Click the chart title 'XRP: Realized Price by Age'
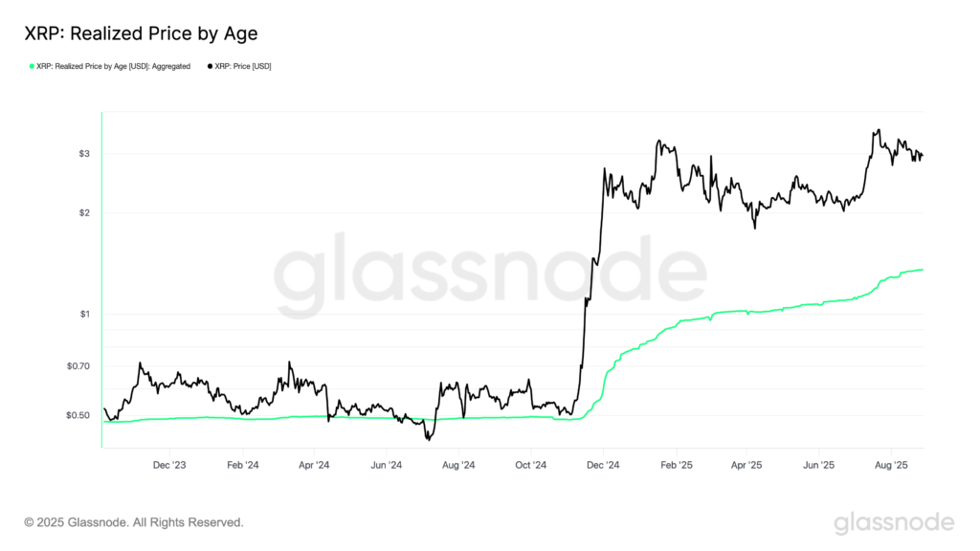The height and width of the screenshot is (551, 980). tap(141, 33)
